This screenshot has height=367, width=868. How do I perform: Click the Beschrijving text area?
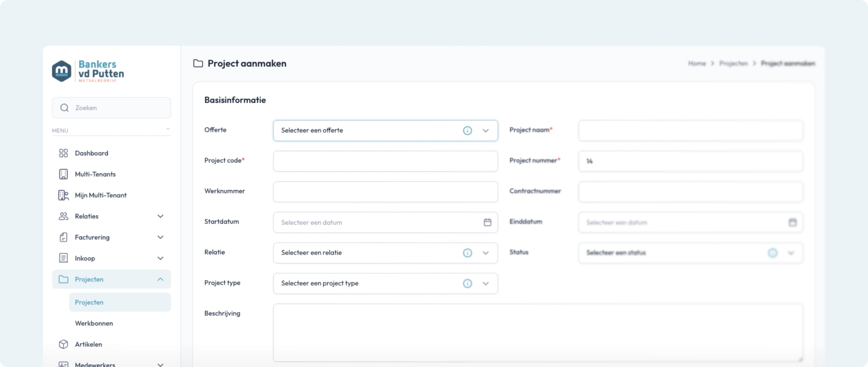(x=538, y=333)
